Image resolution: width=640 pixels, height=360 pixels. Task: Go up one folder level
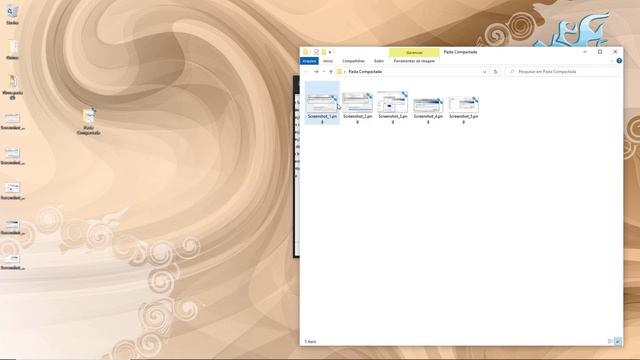coord(331,72)
